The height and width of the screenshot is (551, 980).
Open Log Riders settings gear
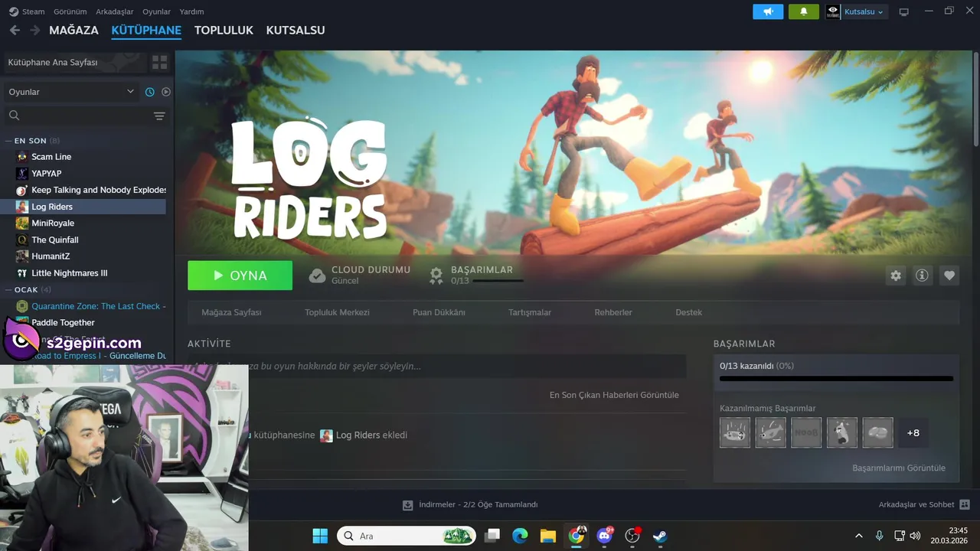(896, 275)
